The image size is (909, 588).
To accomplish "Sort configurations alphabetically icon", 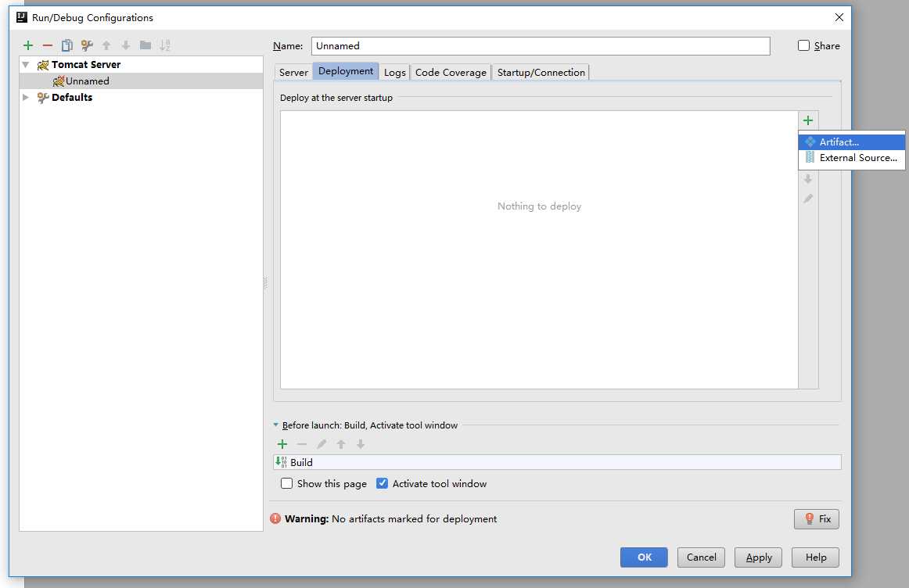I will pos(165,45).
